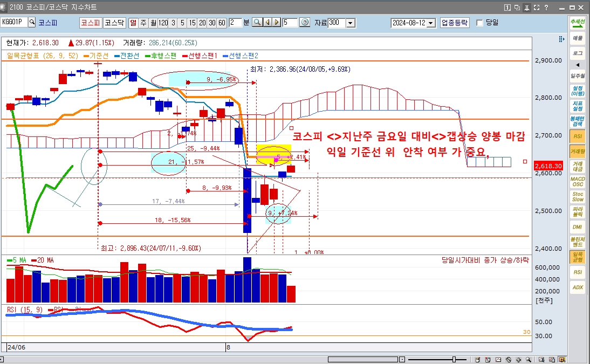
Task: Click the 60 minute interval button
Action: pyautogui.click(x=222, y=23)
